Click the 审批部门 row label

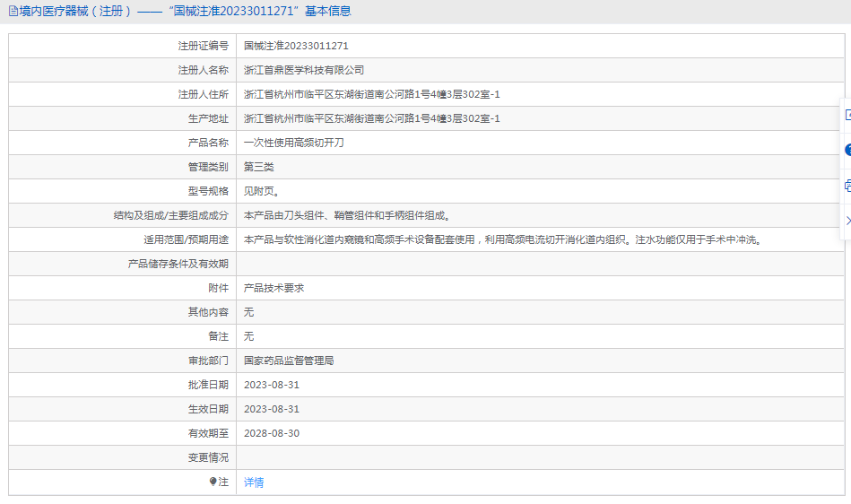[x=208, y=361]
